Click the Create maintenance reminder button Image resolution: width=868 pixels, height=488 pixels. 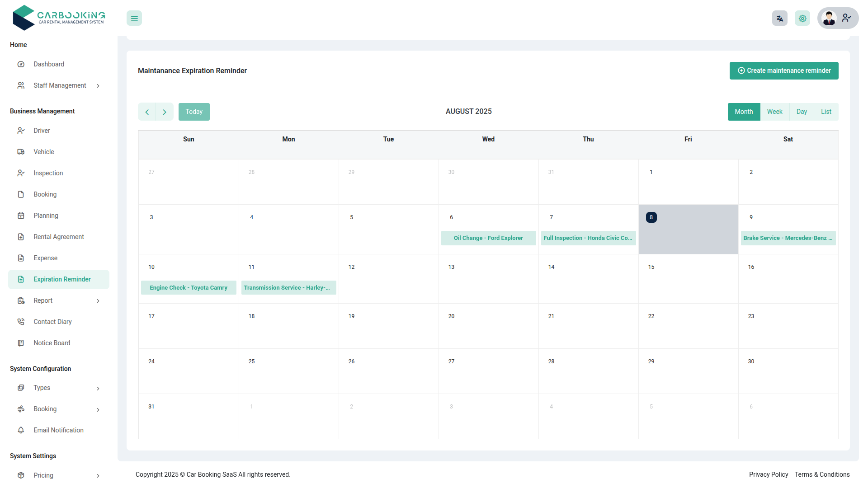pyautogui.click(x=783, y=70)
